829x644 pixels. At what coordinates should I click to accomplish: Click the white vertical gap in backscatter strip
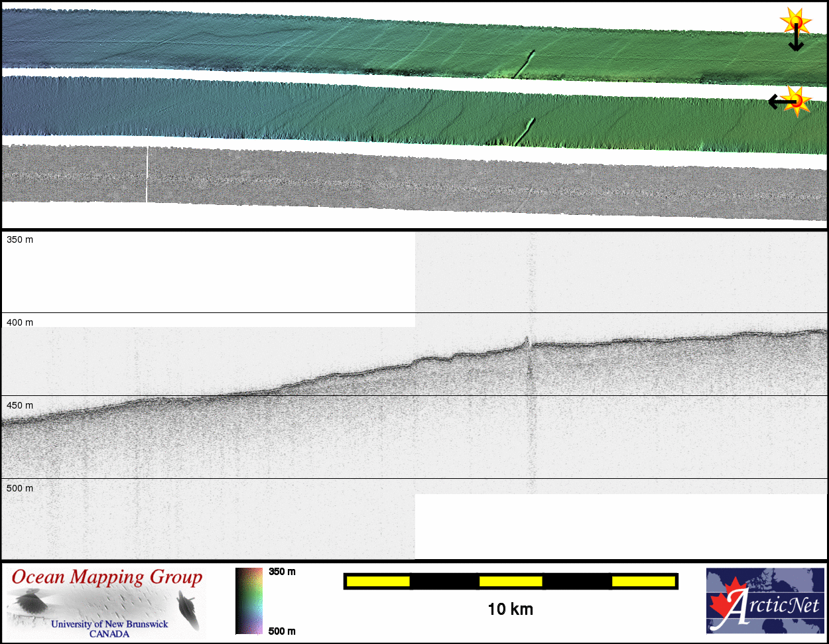tap(147, 174)
